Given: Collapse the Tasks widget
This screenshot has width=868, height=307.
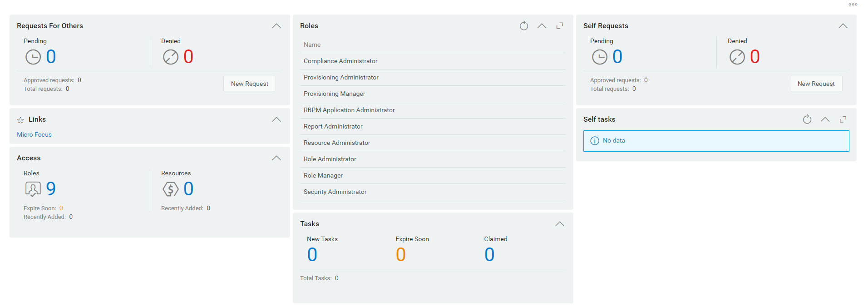Looking at the screenshot, I should 560,224.
